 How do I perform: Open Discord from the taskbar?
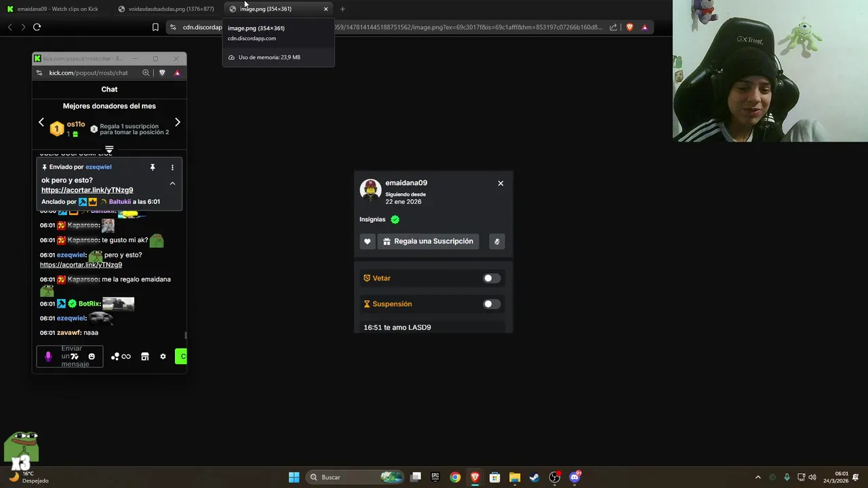click(575, 477)
